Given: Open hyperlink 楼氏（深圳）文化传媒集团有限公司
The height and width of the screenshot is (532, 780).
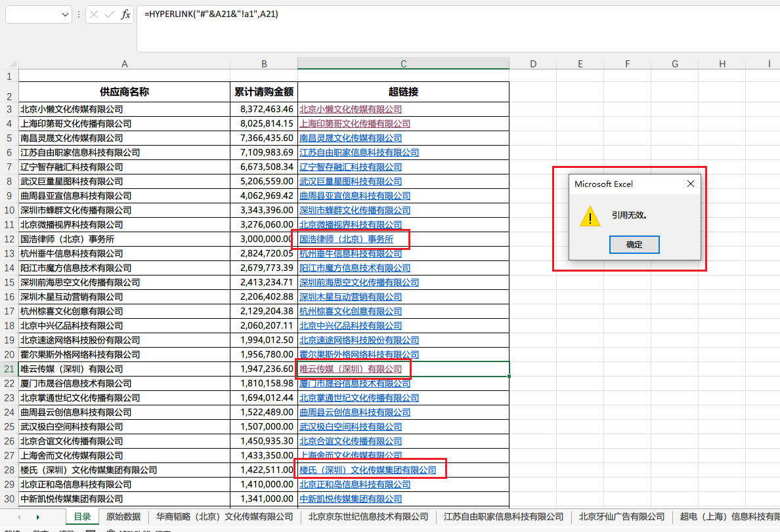Looking at the screenshot, I should point(368,470).
